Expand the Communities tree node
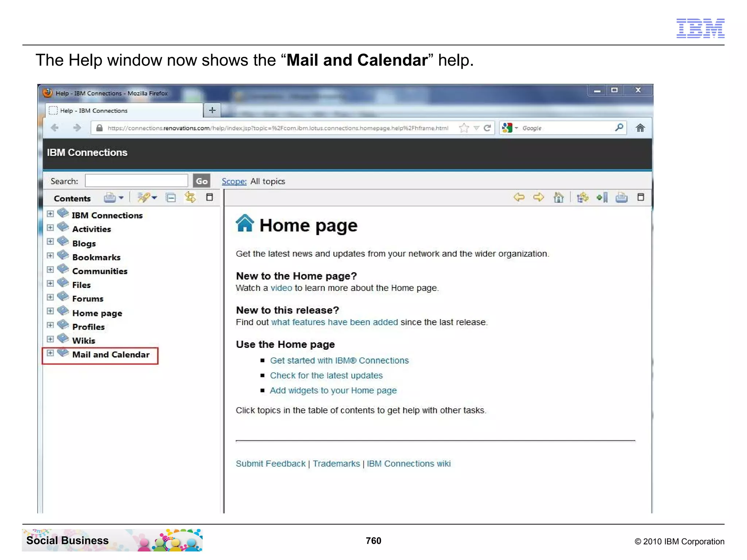This screenshot has width=747, height=560. click(50, 269)
